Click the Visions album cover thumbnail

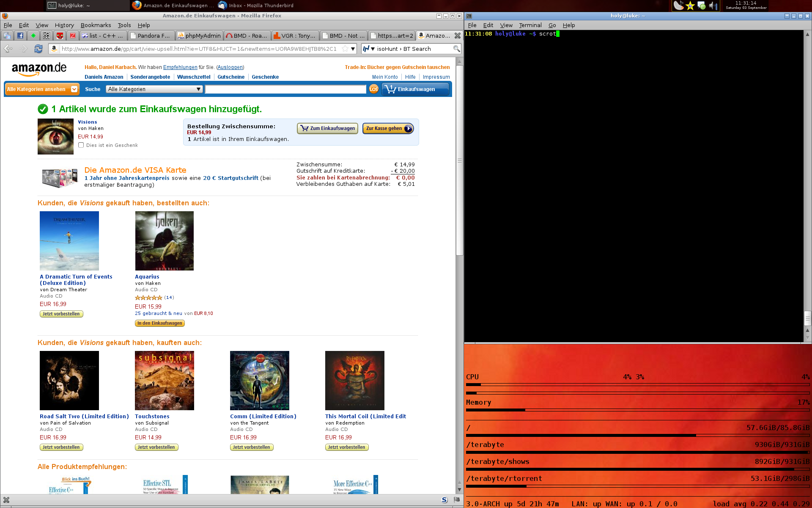click(55, 136)
